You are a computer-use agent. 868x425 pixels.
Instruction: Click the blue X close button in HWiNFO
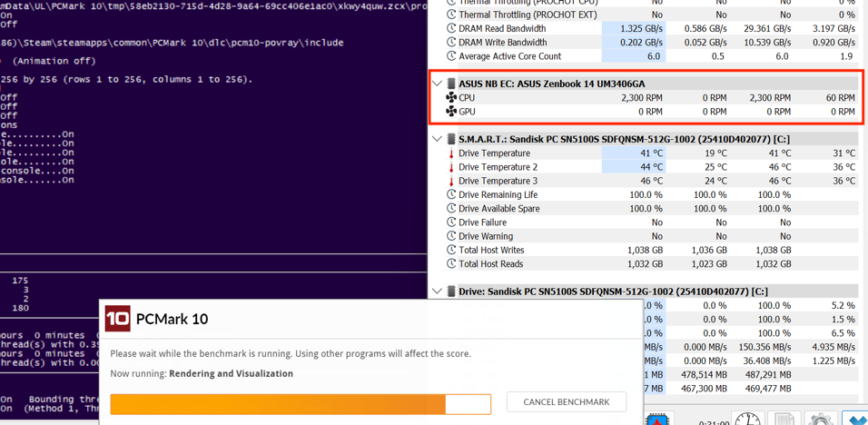coord(855,420)
